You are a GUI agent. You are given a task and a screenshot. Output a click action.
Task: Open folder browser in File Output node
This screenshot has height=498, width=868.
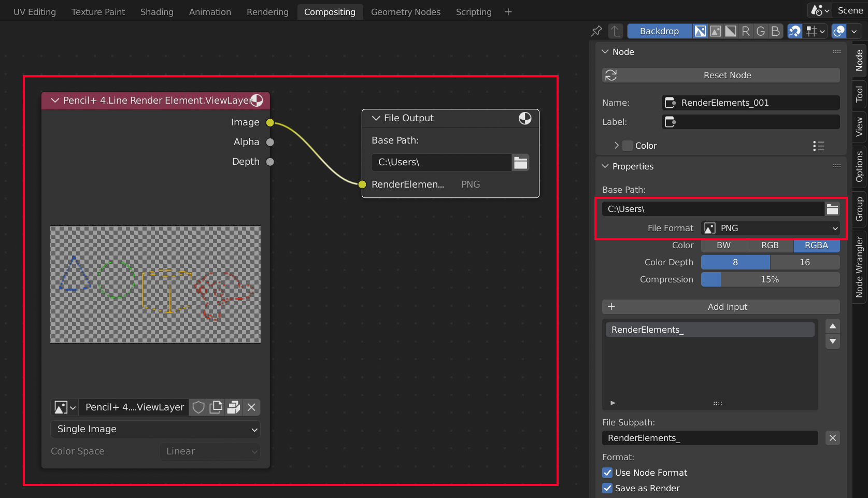click(x=520, y=162)
